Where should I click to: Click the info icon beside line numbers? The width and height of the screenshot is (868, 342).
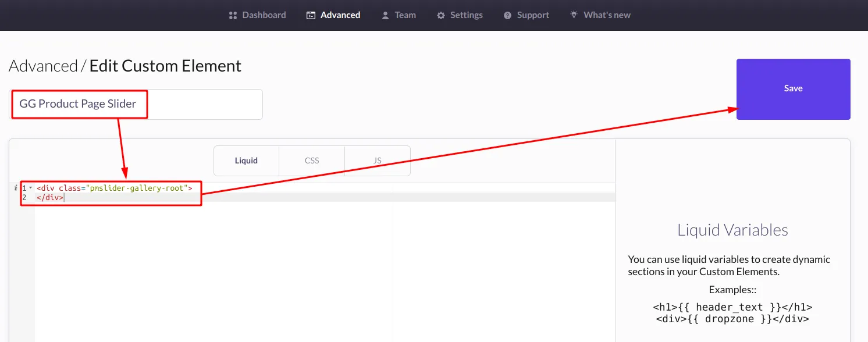(x=15, y=188)
